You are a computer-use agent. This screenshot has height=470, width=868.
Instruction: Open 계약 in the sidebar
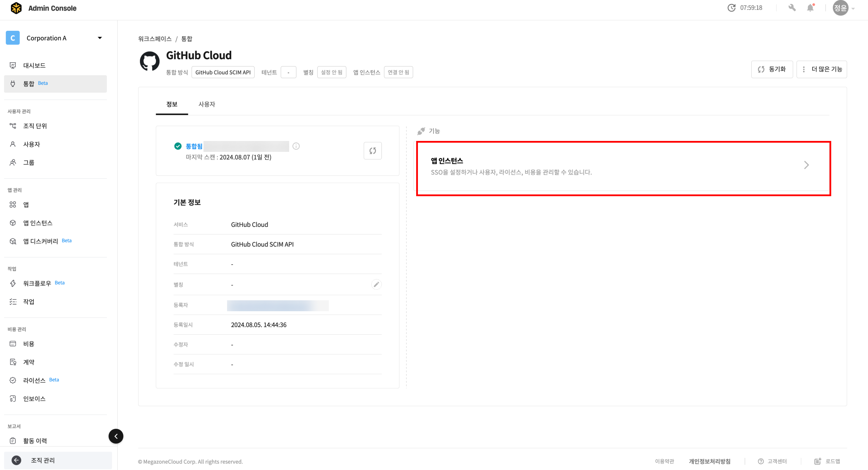tap(55, 362)
